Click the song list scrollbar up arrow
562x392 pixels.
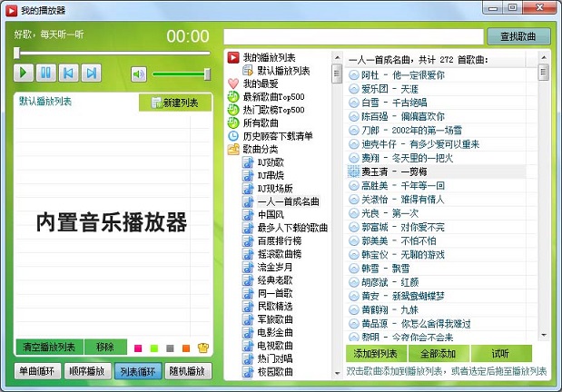(544, 57)
